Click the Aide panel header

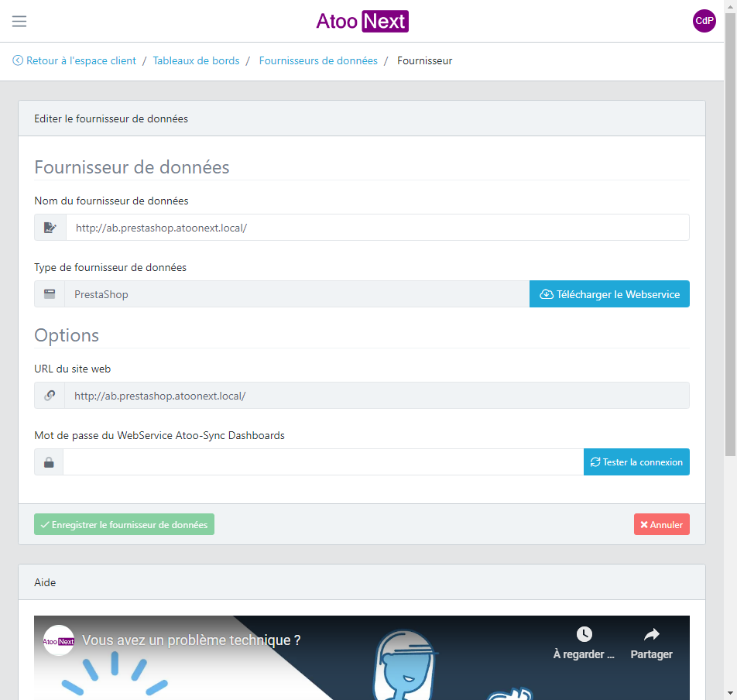coord(362,582)
